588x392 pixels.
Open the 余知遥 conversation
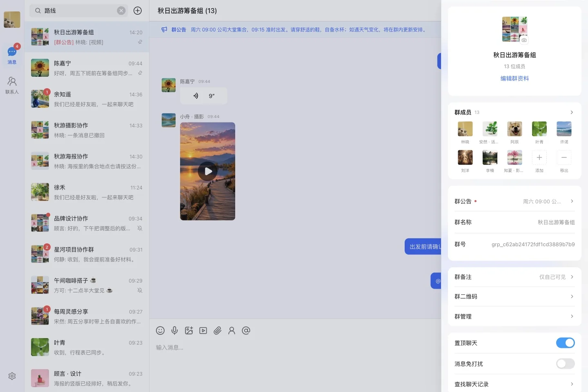coord(87,99)
